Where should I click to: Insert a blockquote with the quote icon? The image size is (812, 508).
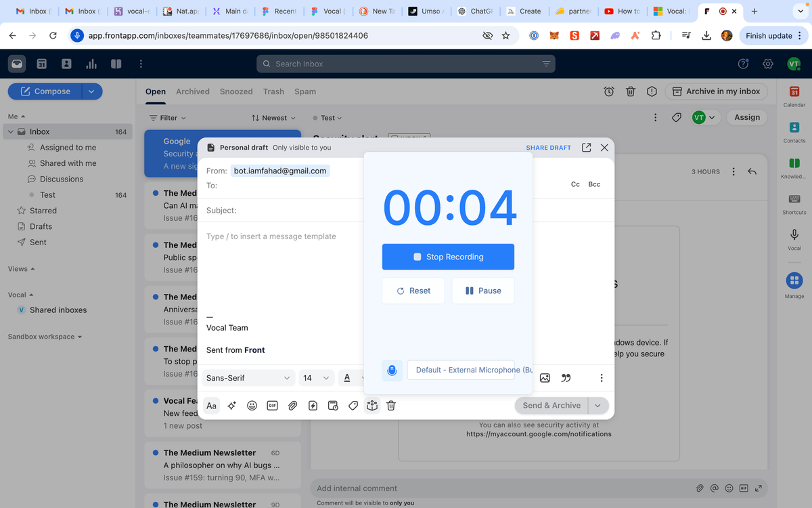566,378
